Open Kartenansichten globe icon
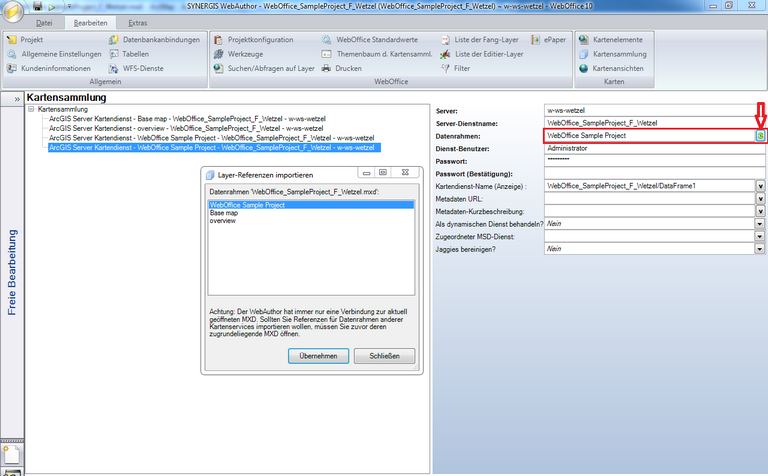The height and width of the screenshot is (476, 768). pyautogui.click(x=583, y=68)
